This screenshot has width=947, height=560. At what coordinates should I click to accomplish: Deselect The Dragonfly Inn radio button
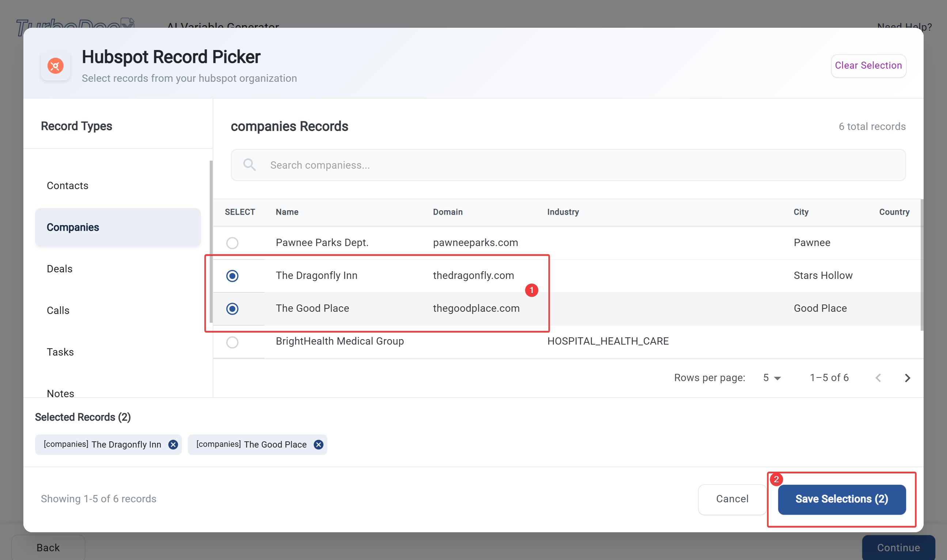pos(232,276)
